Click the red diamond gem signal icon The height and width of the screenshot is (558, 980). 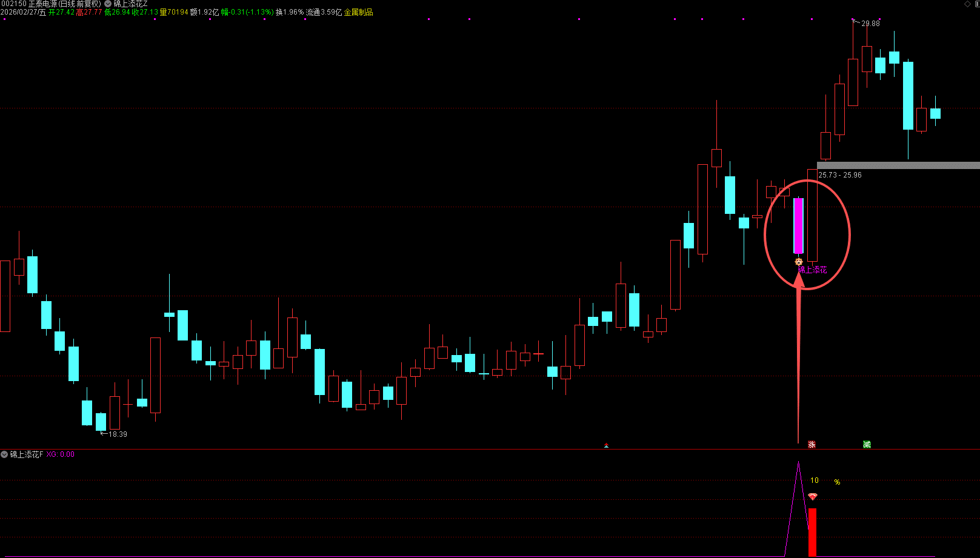click(x=813, y=497)
